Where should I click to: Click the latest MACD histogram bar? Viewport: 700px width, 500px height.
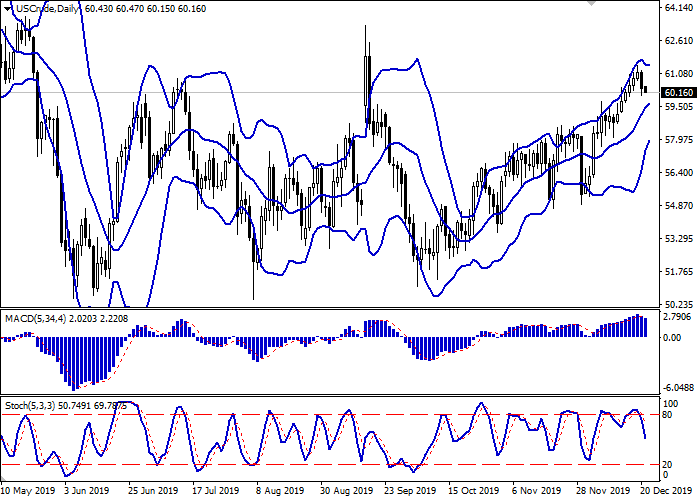tap(644, 327)
